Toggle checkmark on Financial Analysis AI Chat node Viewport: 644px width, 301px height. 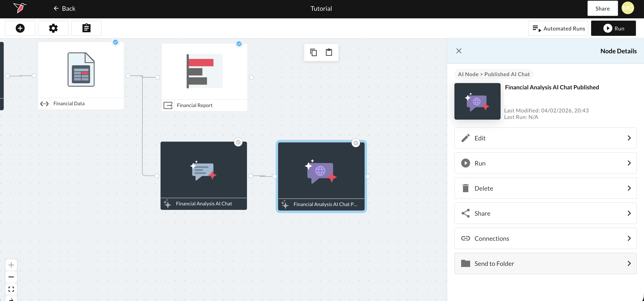238,142
